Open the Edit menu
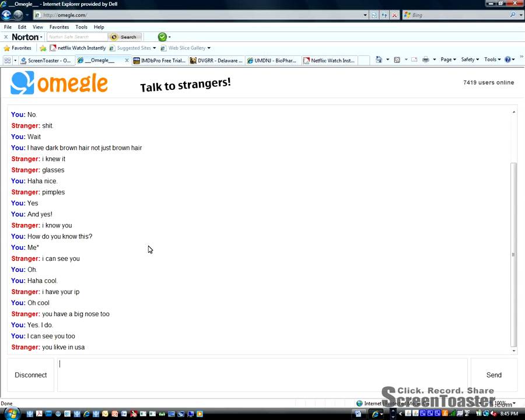525x420 pixels. (22, 27)
